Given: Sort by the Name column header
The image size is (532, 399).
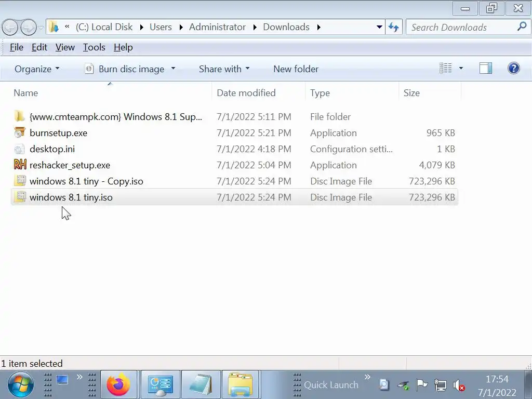Looking at the screenshot, I should 110,92.
